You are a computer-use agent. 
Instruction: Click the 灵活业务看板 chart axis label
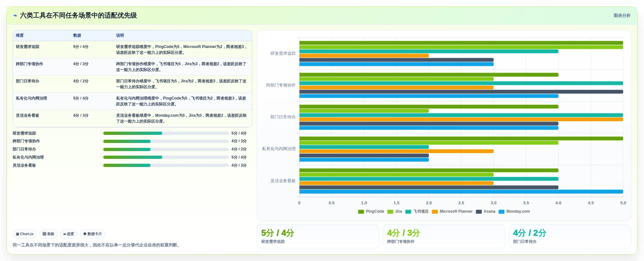(283, 181)
